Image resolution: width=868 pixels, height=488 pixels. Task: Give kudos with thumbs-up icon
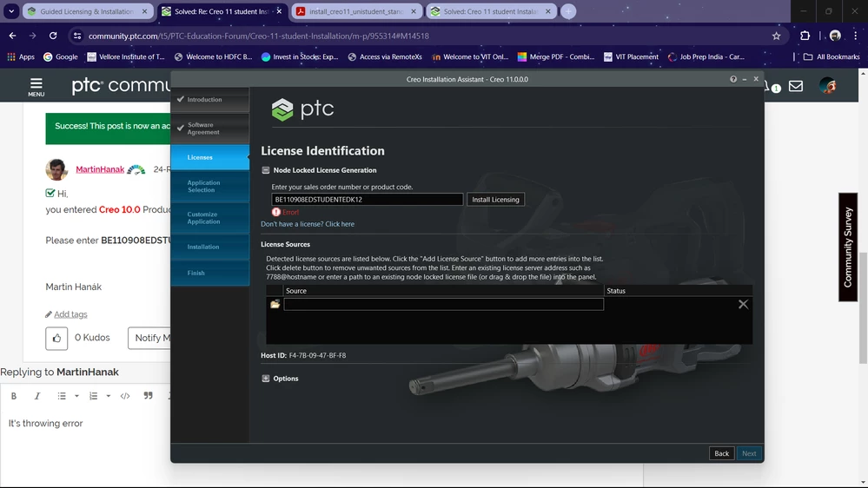(56, 338)
